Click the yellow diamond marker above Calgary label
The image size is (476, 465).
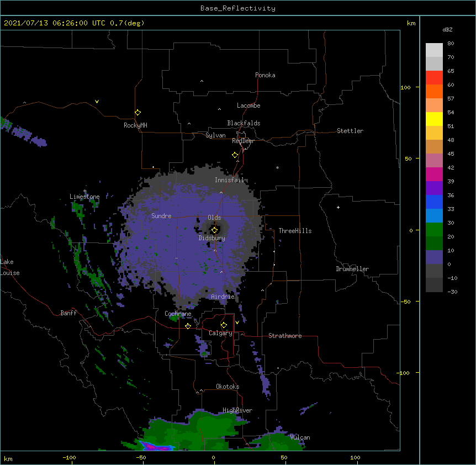[224, 325]
